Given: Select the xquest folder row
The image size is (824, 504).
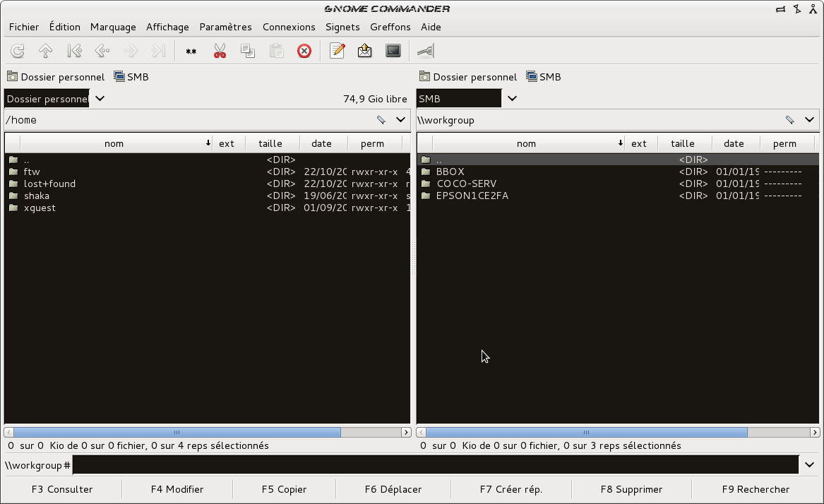Looking at the screenshot, I should click(x=207, y=208).
